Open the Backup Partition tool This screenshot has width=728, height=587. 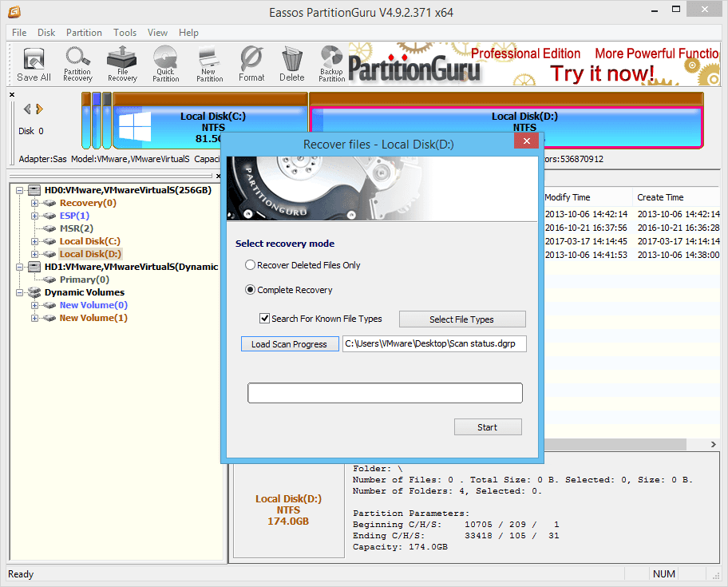coord(331,65)
